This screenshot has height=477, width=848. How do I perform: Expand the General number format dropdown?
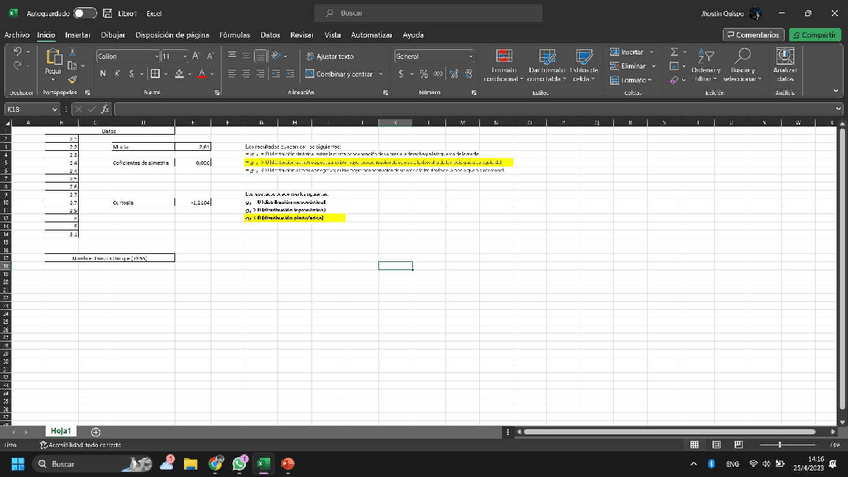click(470, 56)
